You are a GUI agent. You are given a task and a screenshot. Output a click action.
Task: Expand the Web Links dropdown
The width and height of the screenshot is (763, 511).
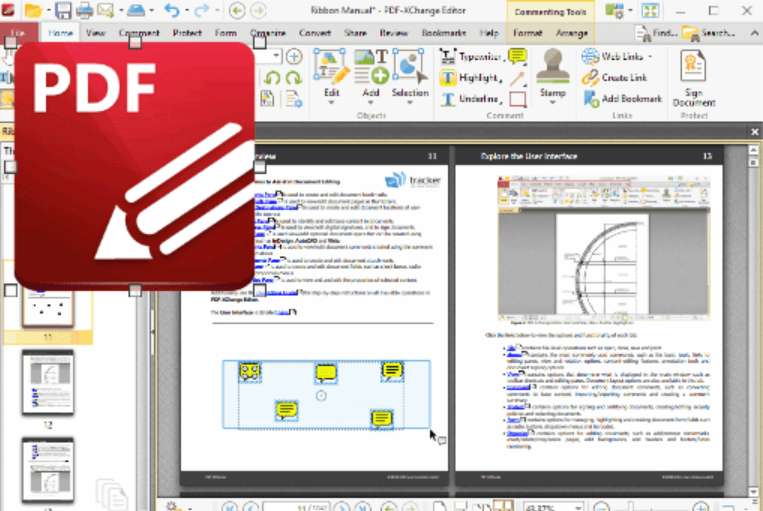tap(650, 57)
